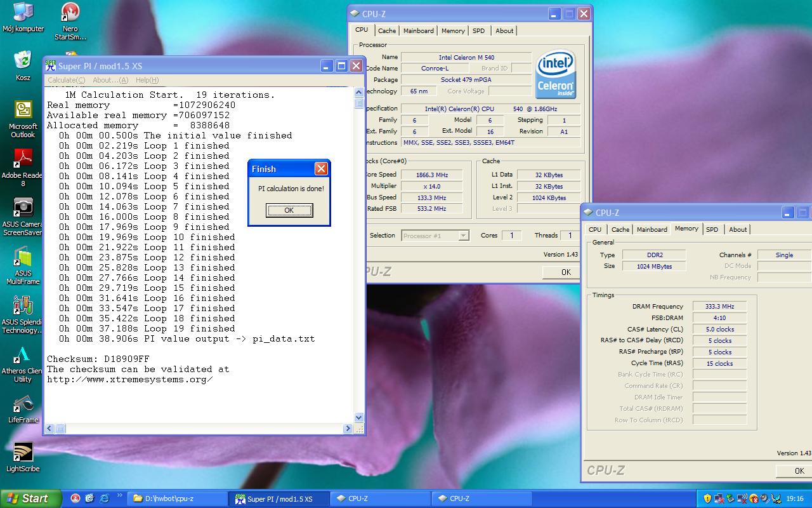This screenshot has height=508, width=812.
Task: Open the ASUS Splendid Technology icon
Action: [x=23, y=314]
